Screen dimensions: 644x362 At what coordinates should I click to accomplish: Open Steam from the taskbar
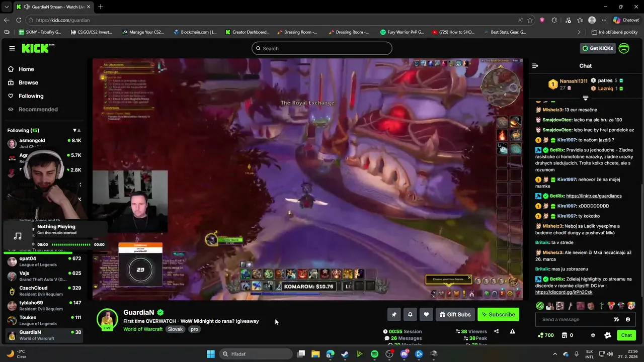pyautogui.click(x=345, y=354)
